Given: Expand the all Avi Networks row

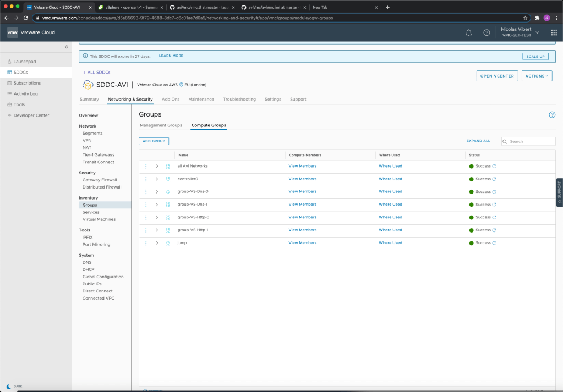Looking at the screenshot, I should [157, 166].
